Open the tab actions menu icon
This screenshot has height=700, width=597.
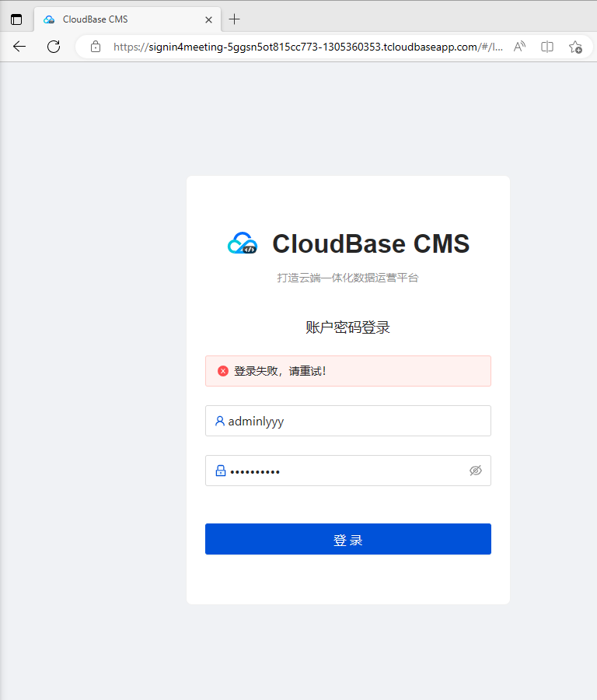point(16,19)
